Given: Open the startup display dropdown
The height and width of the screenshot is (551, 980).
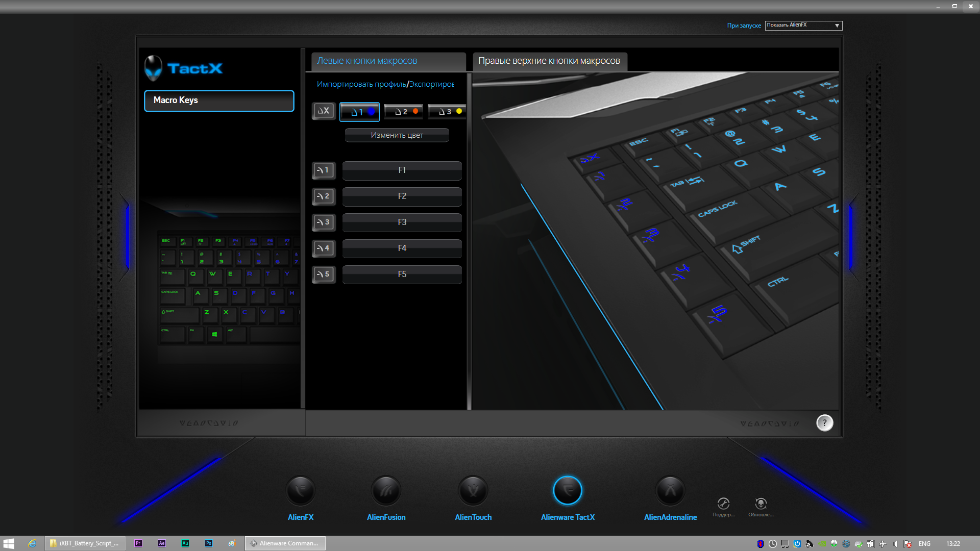Looking at the screenshot, I should click(x=803, y=26).
